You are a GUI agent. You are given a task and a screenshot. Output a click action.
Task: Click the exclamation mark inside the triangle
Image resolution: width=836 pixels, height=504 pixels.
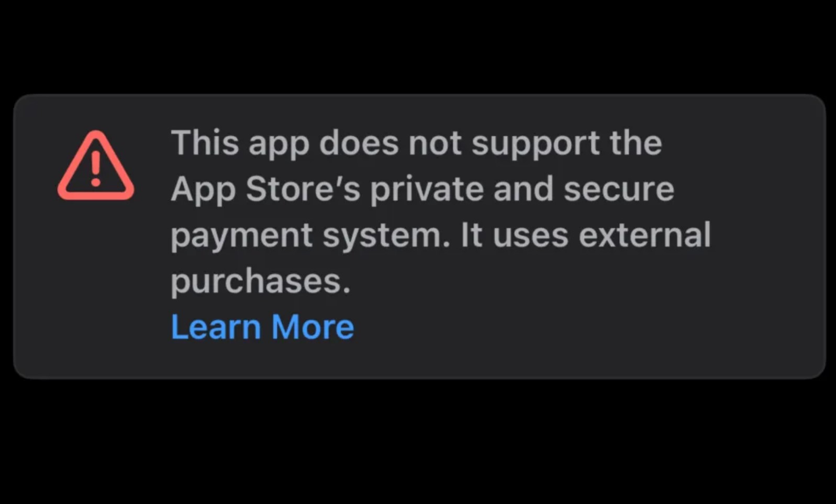tap(95, 167)
